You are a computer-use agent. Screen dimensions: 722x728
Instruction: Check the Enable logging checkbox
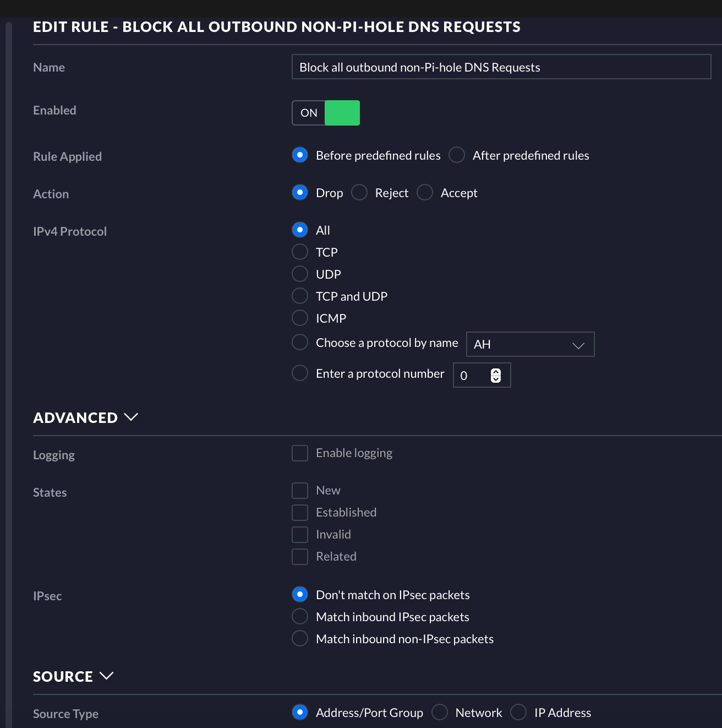[x=300, y=453]
